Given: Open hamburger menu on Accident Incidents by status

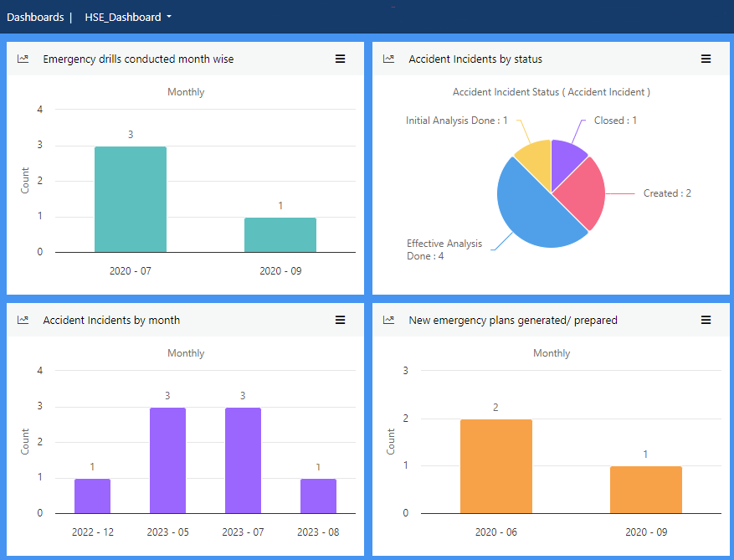Looking at the screenshot, I should point(706,59).
